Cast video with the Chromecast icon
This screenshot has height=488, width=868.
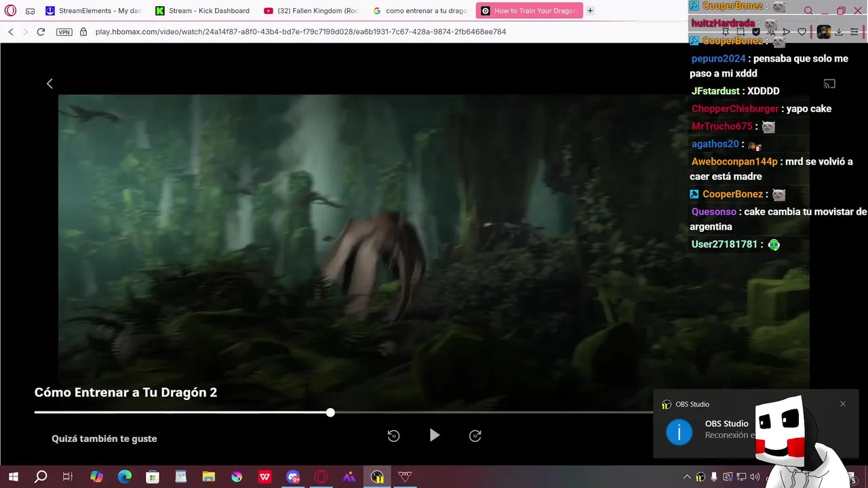coord(829,84)
